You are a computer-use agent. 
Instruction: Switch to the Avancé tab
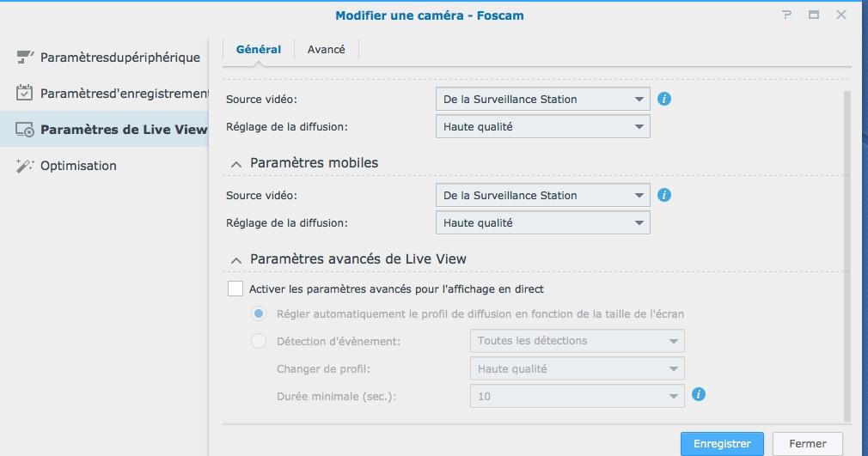coord(327,49)
